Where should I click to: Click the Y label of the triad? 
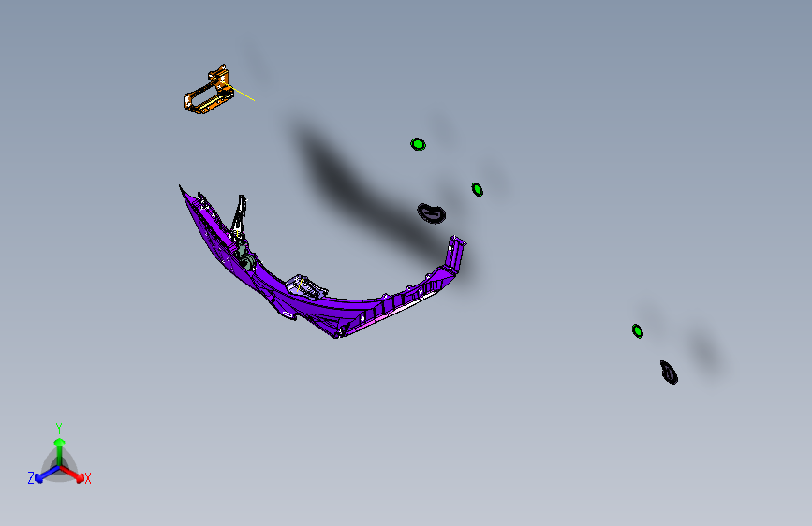(59, 429)
